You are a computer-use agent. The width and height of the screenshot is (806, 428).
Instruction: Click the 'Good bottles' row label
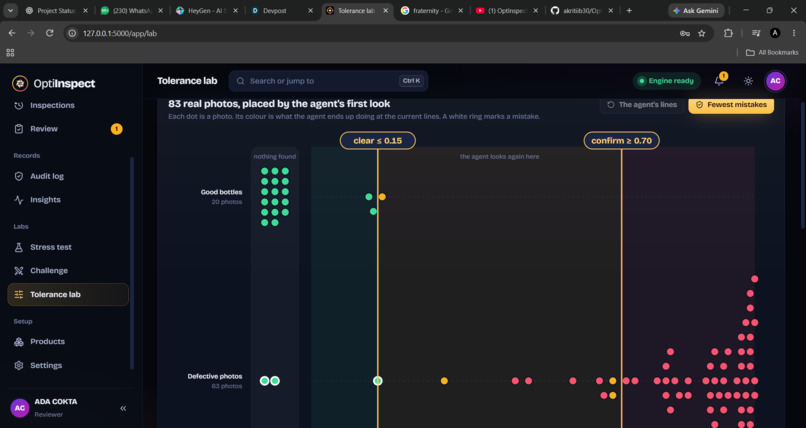click(x=222, y=192)
